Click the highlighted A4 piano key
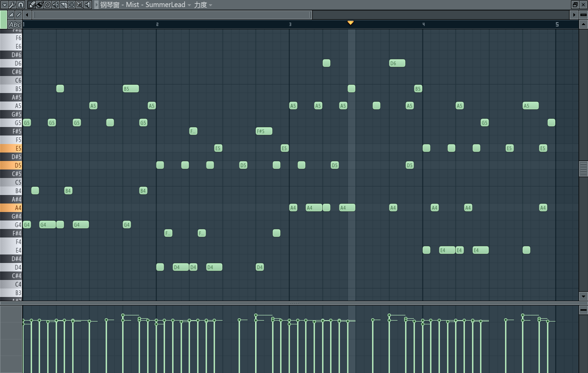The width and height of the screenshot is (588, 373). (11, 208)
